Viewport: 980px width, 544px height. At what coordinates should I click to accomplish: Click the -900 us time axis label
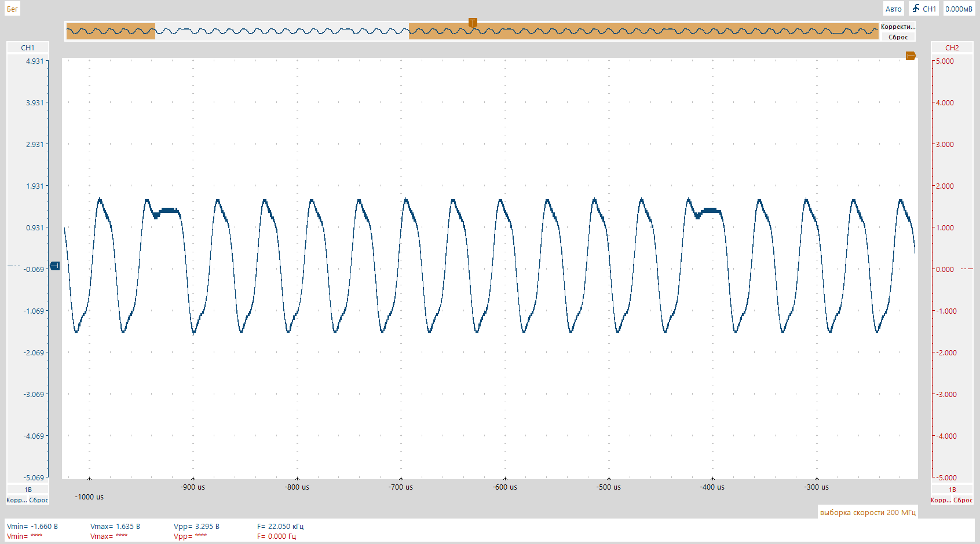pos(193,487)
